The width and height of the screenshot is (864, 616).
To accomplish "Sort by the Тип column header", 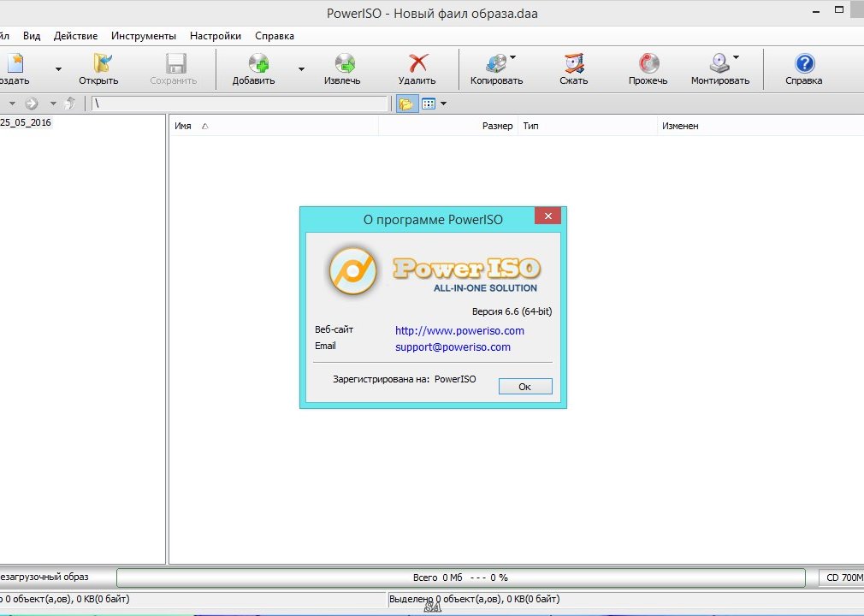I will [588, 126].
